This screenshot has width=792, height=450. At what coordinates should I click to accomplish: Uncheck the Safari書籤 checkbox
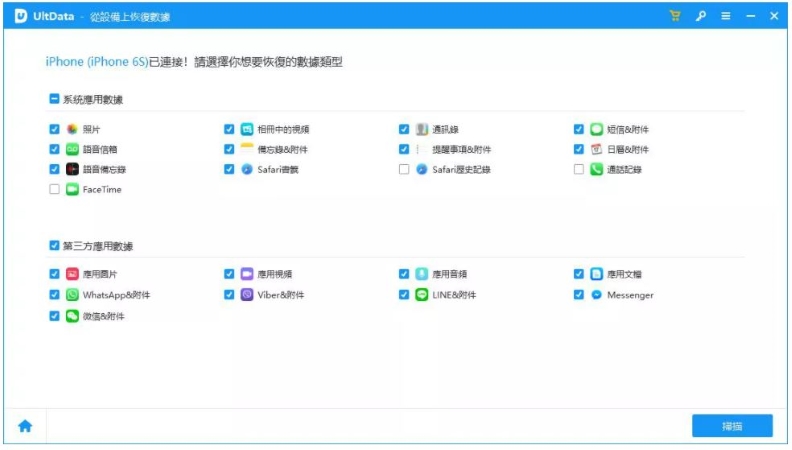point(229,169)
